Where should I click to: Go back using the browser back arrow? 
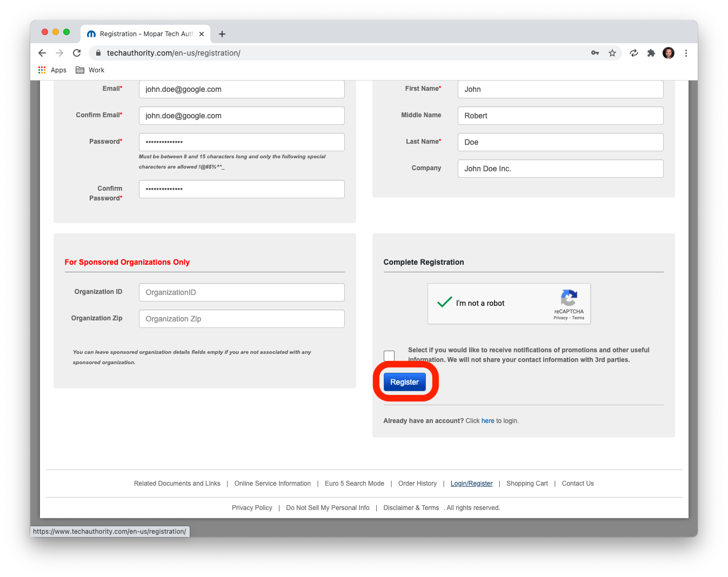(x=42, y=53)
